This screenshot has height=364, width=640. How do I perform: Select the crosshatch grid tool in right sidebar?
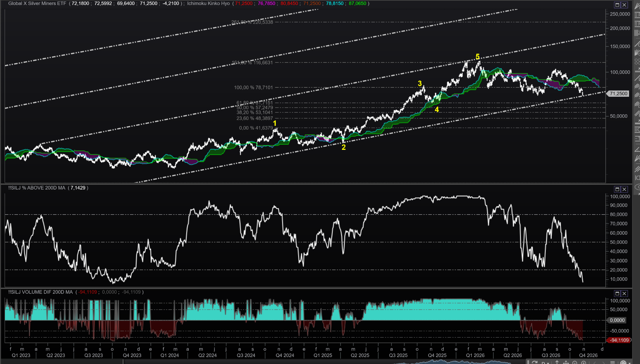coord(637,61)
